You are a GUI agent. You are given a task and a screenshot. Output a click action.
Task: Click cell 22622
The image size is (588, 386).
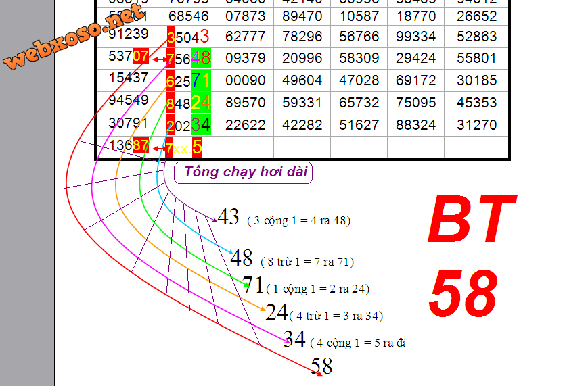tap(245, 125)
